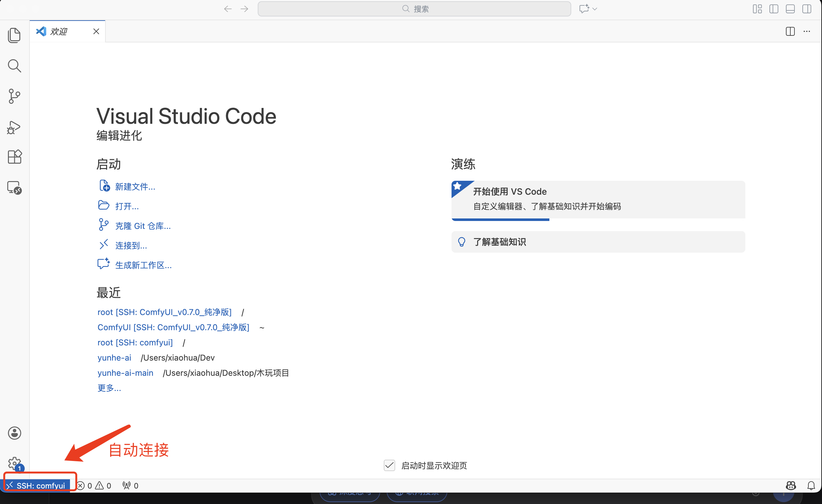The width and height of the screenshot is (822, 504).
Task: Click the 新建文件 new file link
Action: point(135,186)
